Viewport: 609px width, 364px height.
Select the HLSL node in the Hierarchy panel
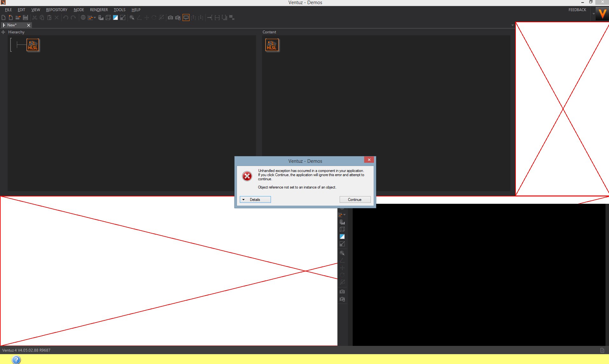click(x=33, y=45)
